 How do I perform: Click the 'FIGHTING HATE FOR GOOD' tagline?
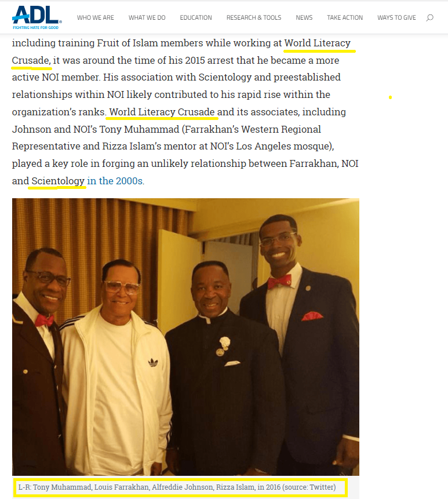click(x=35, y=28)
